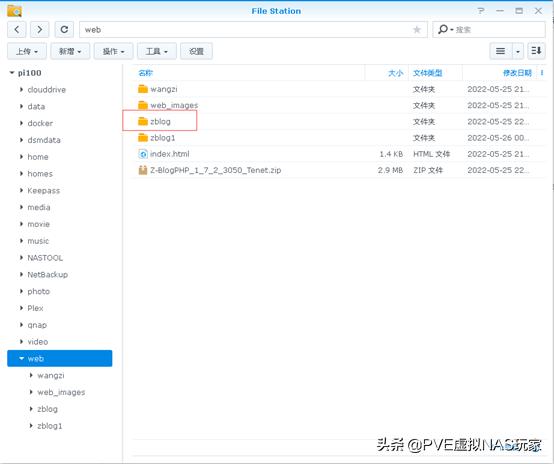The image size is (554, 464).
Task: Collapse the pi100 root tree node
Action: click(12, 73)
